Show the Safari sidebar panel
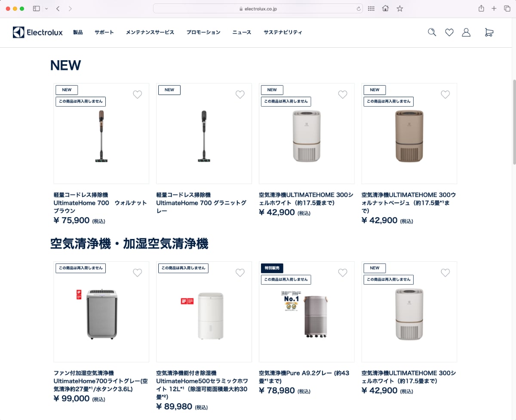Screen dimensions: 516x420 click(36, 8)
